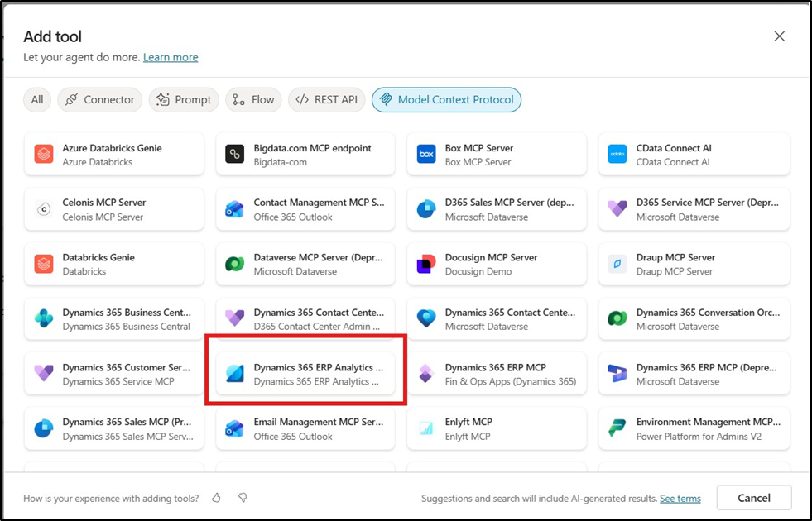
Task: Click the CData Connect AI icon
Action: click(x=617, y=154)
